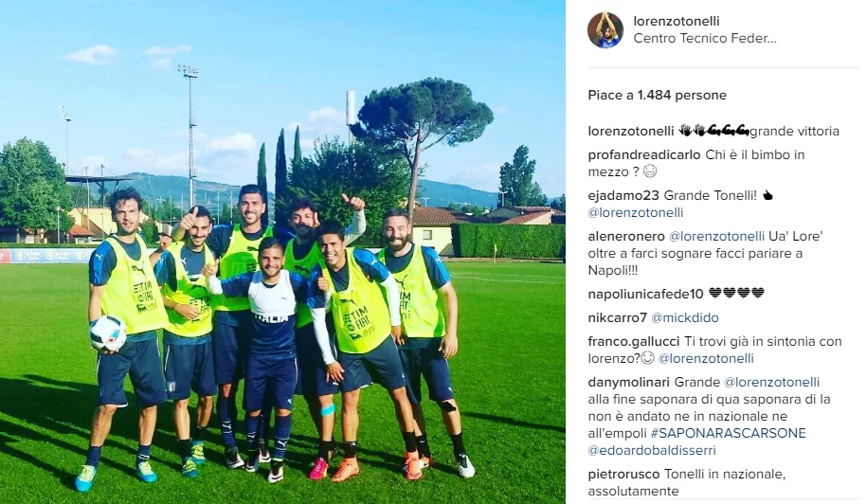Image resolution: width=867 pixels, height=504 pixels.
Task: Click the lorenzotonelli name in the caption
Action: tap(631, 132)
